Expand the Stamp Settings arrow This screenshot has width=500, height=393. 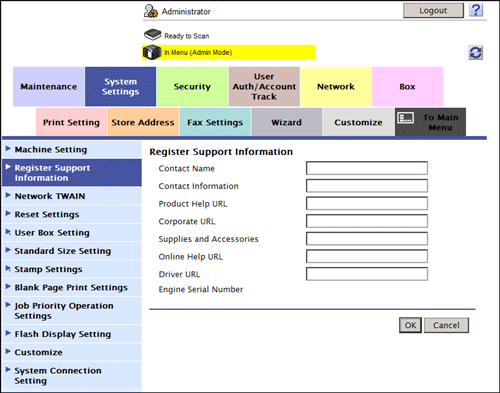pos(8,268)
